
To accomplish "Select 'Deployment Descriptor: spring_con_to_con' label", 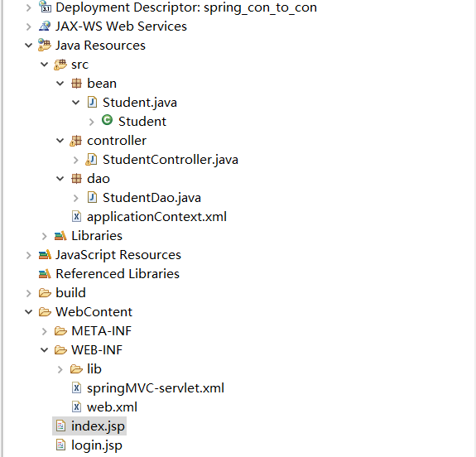I will (186, 7).
